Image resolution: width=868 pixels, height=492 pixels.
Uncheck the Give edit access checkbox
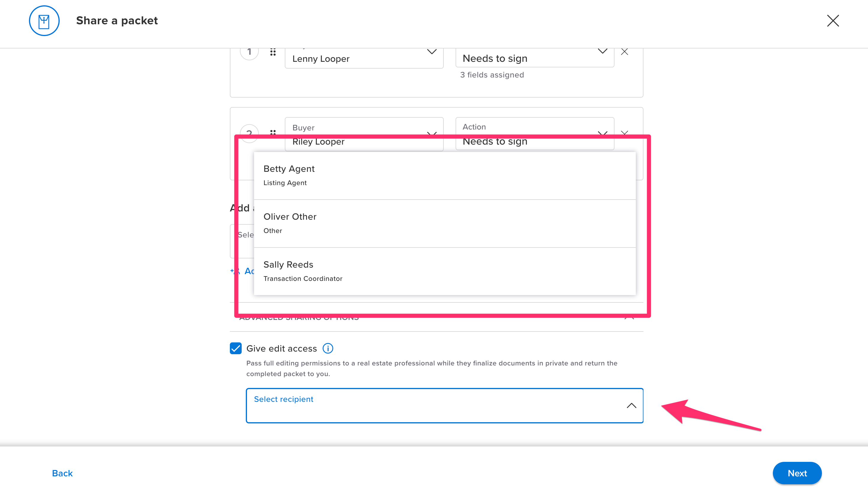click(x=236, y=348)
